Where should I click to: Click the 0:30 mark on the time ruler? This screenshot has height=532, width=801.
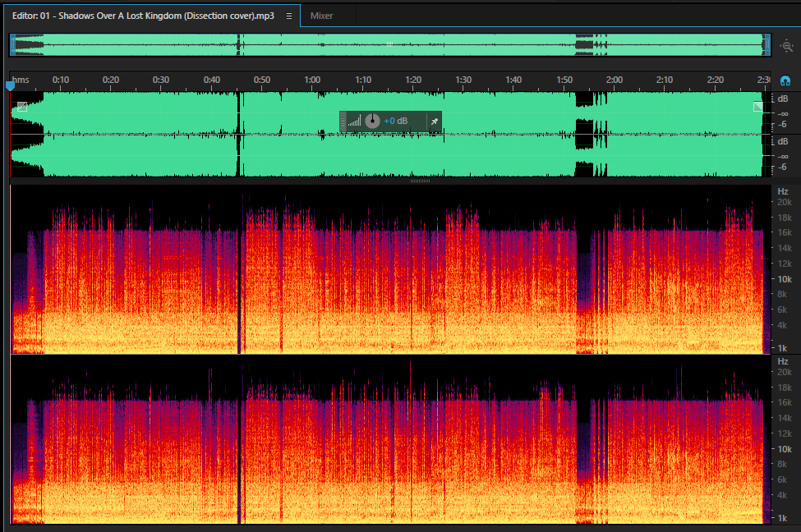(x=161, y=80)
